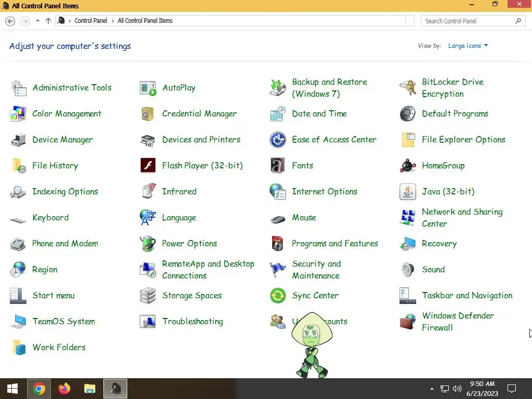
Task: Click the Back navigation arrow
Action: (10, 21)
